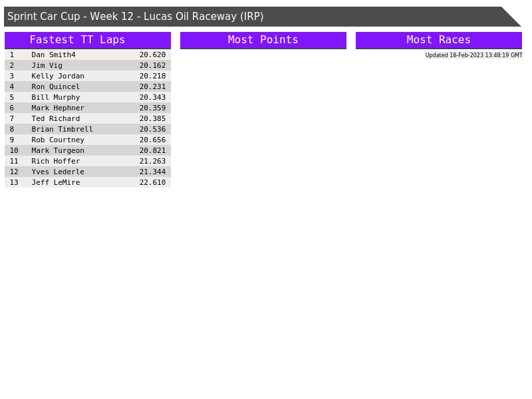Click the 20.162 lap time
The image size is (532, 399).
[152, 65]
